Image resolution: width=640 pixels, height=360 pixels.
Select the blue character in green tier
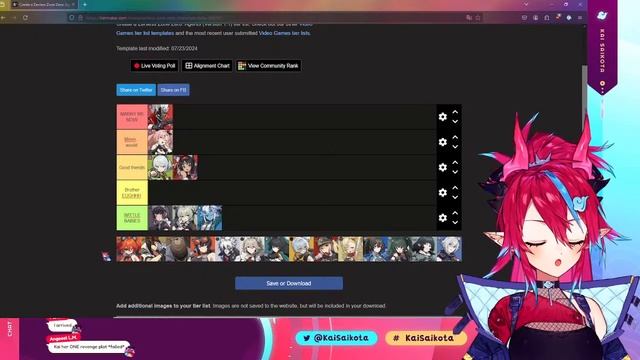point(210,218)
